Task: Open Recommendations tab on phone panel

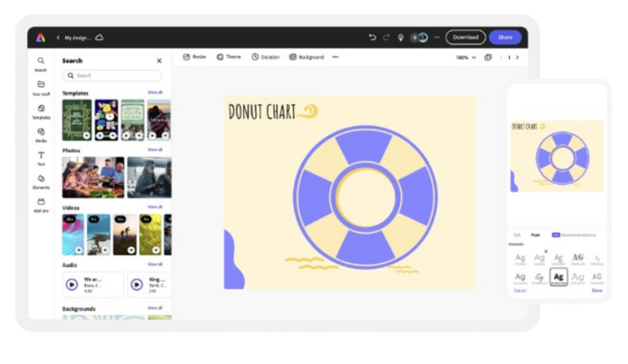Action: pyautogui.click(x=574, y=235)
